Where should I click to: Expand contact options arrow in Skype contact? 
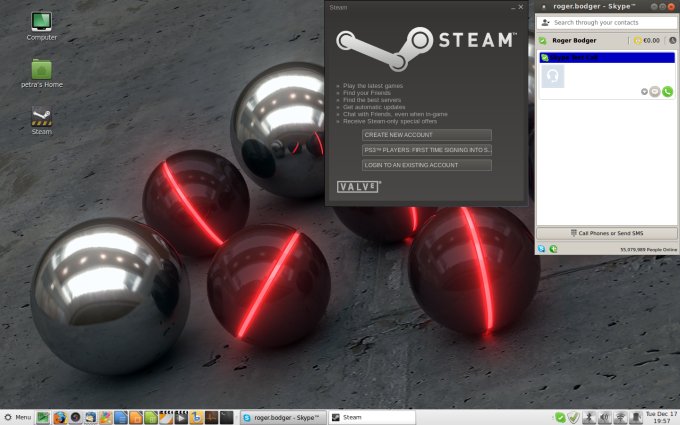pos(644,91)
